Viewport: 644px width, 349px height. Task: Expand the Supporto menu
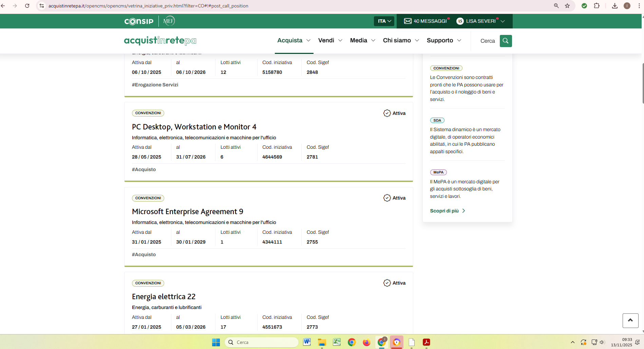click(444, 40)
